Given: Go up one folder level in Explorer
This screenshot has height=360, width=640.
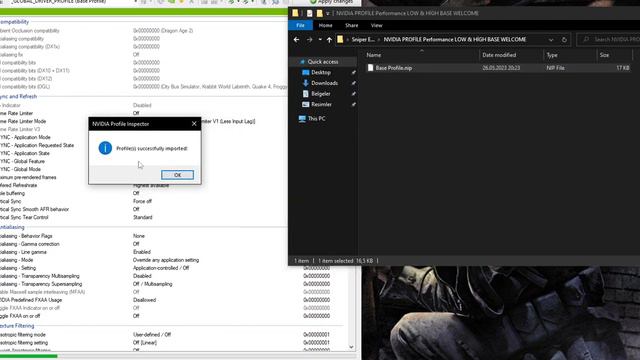Looking at the screenshot, I should (329, 40).
